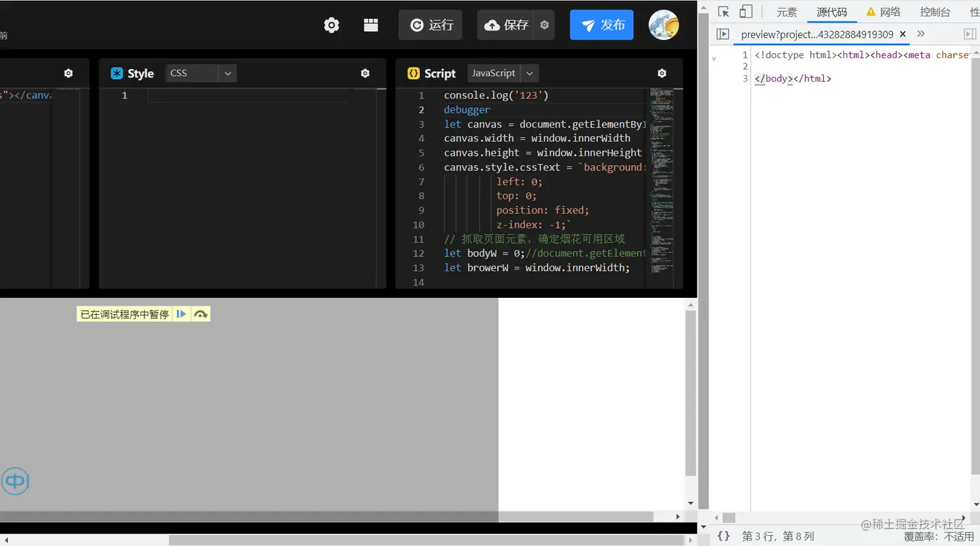Click the 覆盖率: 不适用 coverage status

tap(939, 537)
